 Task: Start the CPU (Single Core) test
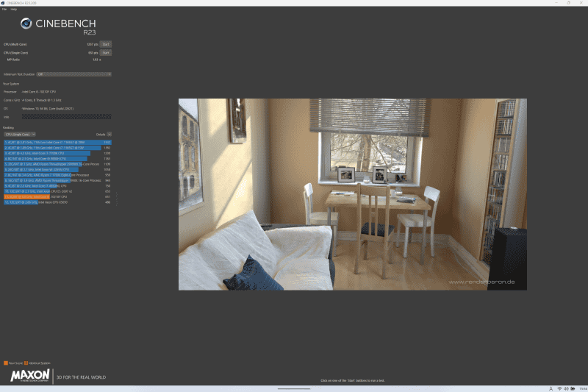pyautogui.click(x=106, y=53)
